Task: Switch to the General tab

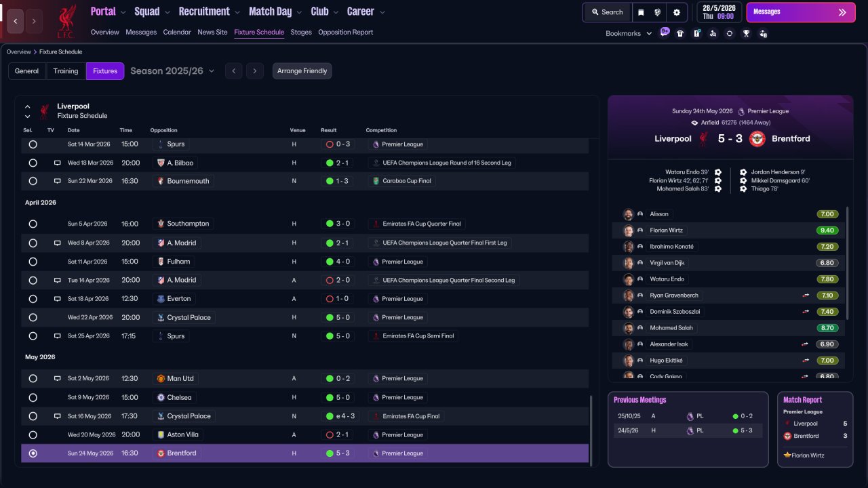Action: 27,71
